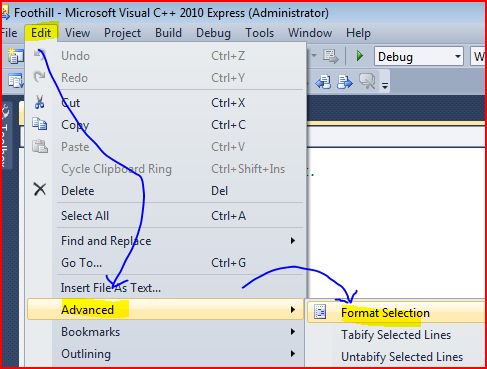Screen dimensions: 487x369
Task: Open the Edit menu
Action: 41,33
